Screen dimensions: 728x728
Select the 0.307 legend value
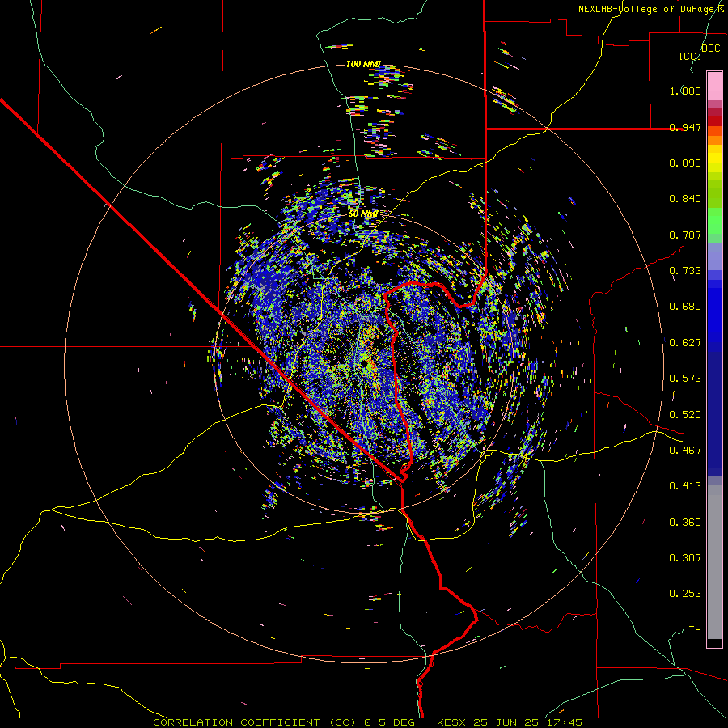pos(685,558)
